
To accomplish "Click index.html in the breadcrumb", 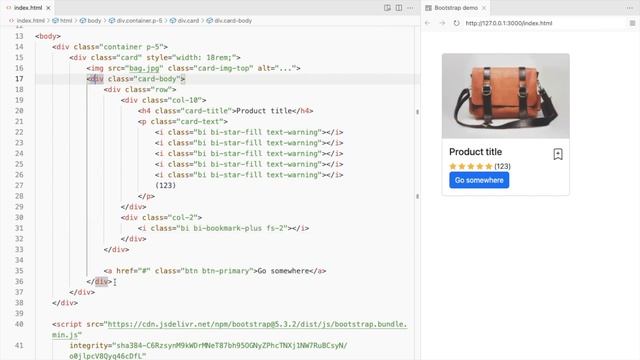I will click(31, 20).
